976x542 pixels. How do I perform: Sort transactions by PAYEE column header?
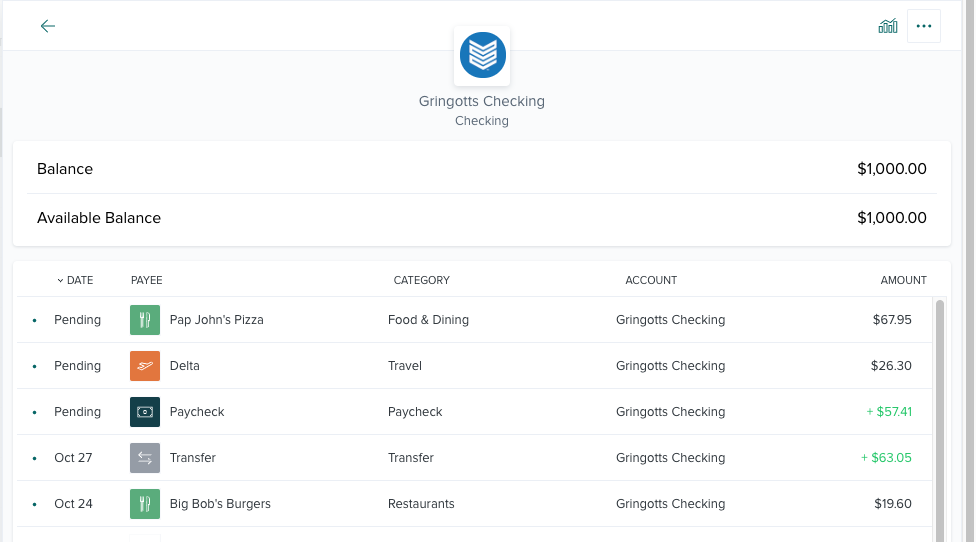pyautogui.click(x=146, y=280)
